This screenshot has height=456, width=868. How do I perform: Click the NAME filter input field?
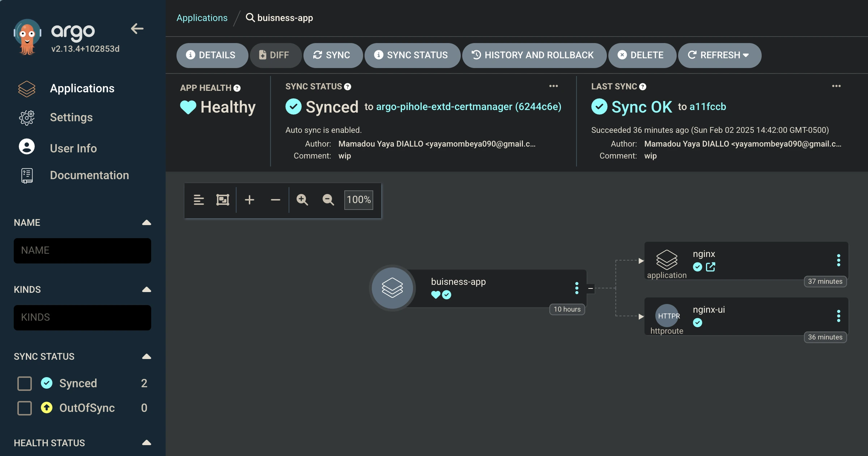click(x=82, y=250)
